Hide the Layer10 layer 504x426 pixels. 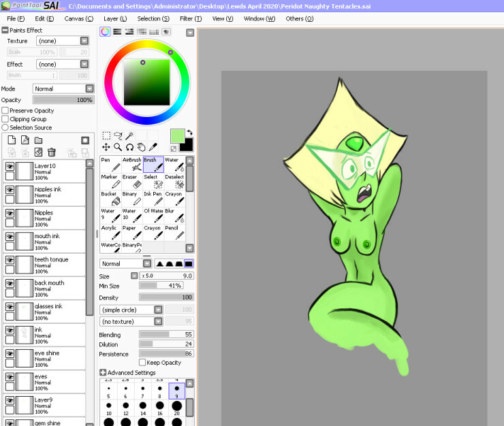(10, 167)
